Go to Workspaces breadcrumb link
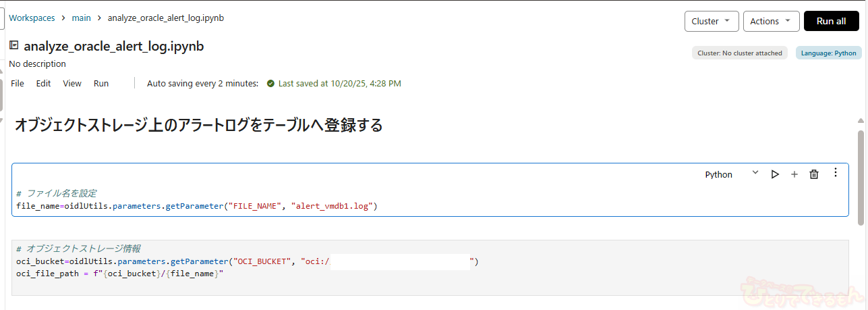This screenshot has height=310, width=868. [32, 18]
